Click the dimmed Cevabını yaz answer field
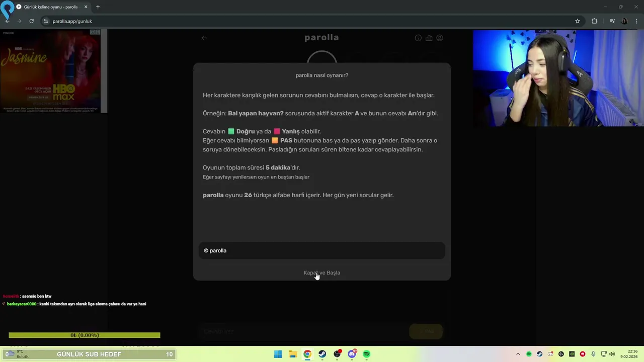This screenshot has width=644, height=362. (x=303, y=331)
